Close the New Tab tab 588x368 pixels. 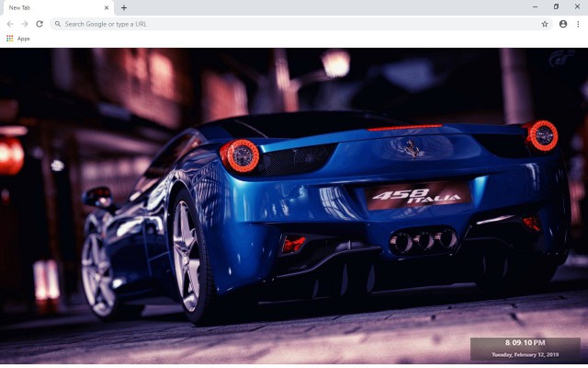(x=107, y=7)
